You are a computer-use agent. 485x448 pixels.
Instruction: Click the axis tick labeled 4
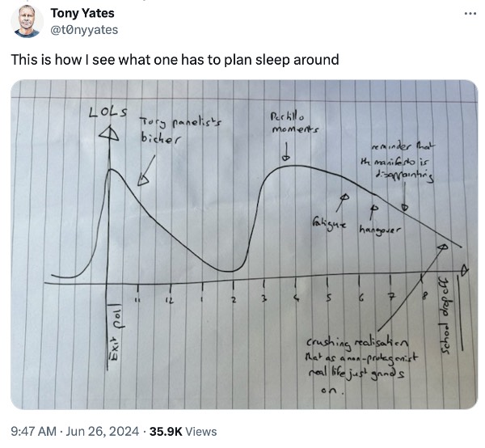(297, 298)
